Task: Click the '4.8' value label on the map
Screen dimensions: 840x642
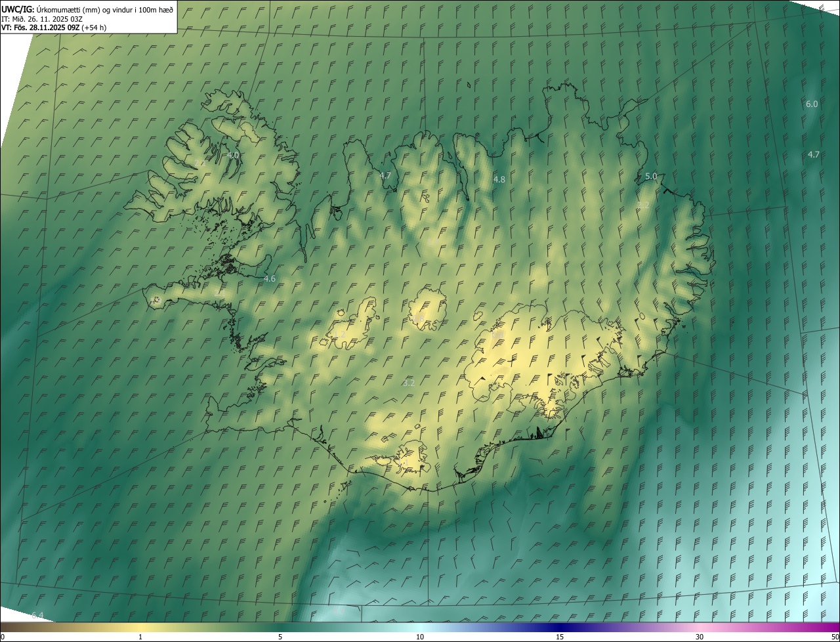Action: point(499,179)
